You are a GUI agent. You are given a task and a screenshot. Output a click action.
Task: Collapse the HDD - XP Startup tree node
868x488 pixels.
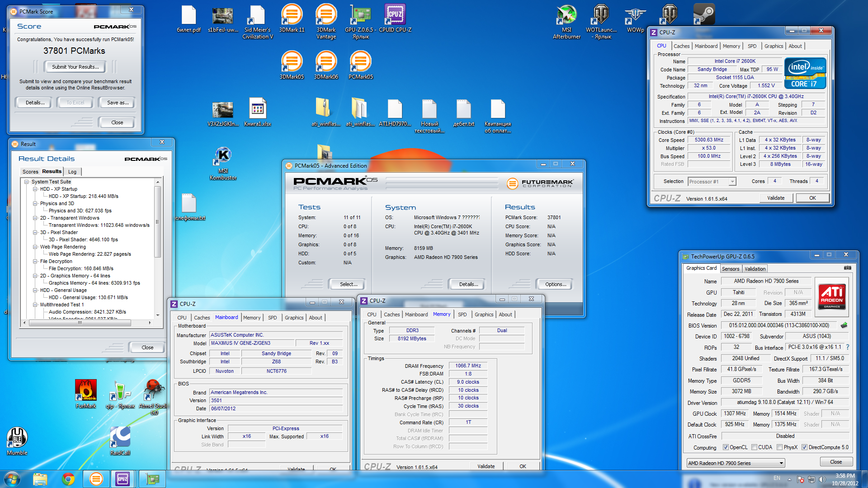35,189
